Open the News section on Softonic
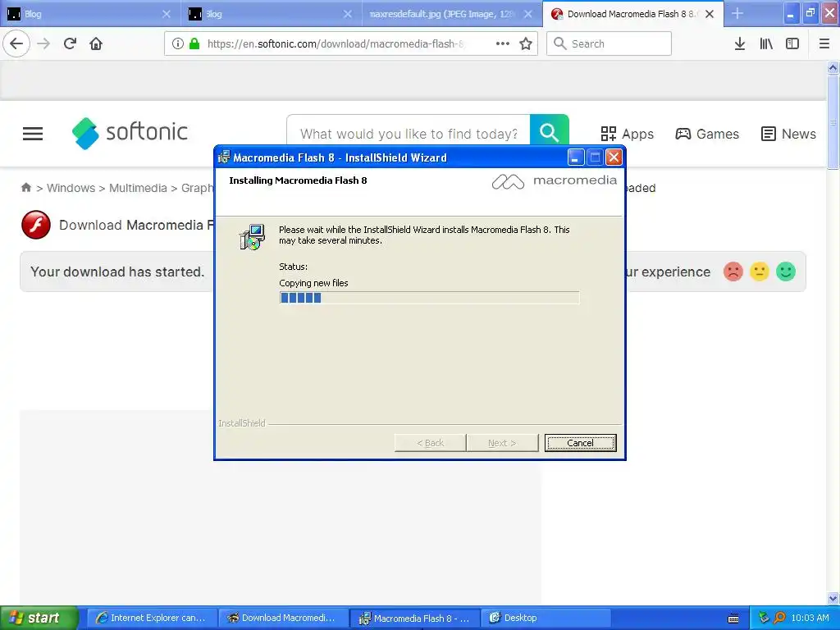This screenshot has width=840, height=630. (788, 134)
